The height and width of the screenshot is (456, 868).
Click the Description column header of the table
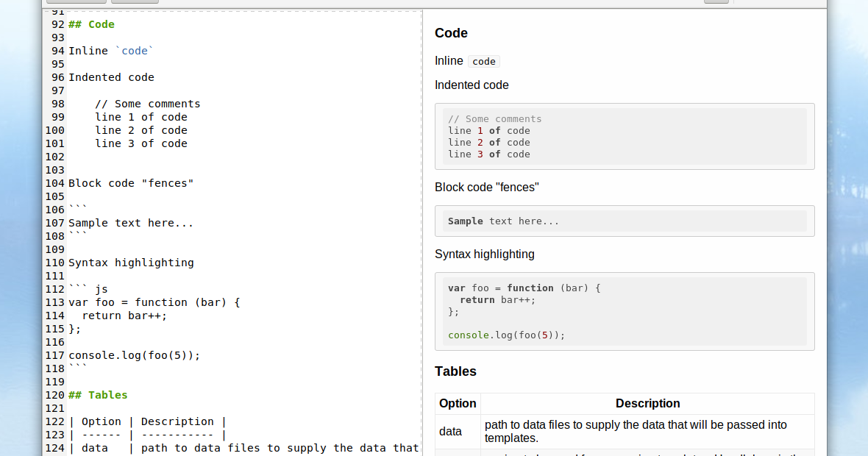647,403
